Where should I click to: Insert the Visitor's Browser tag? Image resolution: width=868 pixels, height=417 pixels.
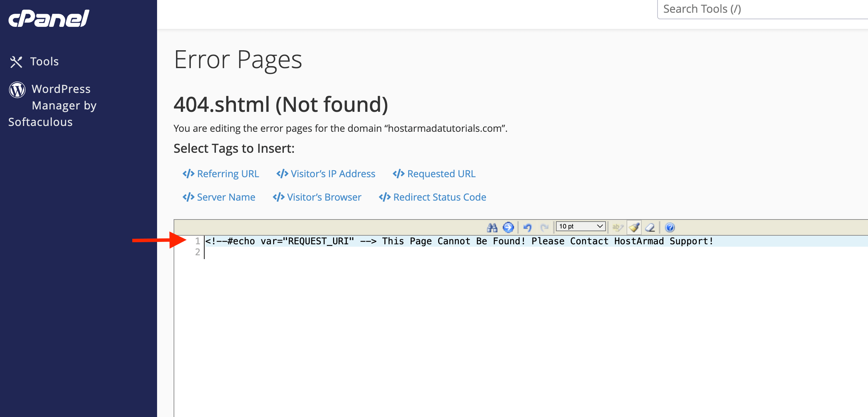tap(317, 197)
